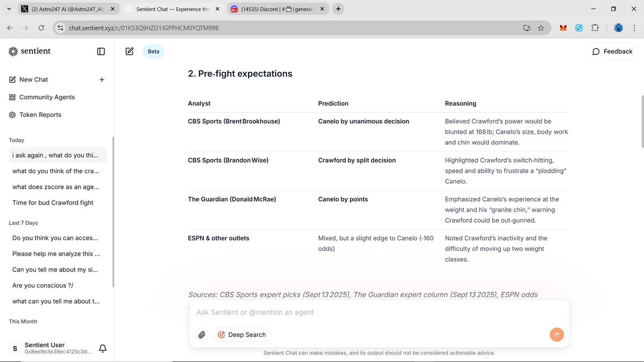Open chat 'Do you think you can acces...'
Image resolution: width=644 pixels, height=362 pixels.
[x=58, y=238]
